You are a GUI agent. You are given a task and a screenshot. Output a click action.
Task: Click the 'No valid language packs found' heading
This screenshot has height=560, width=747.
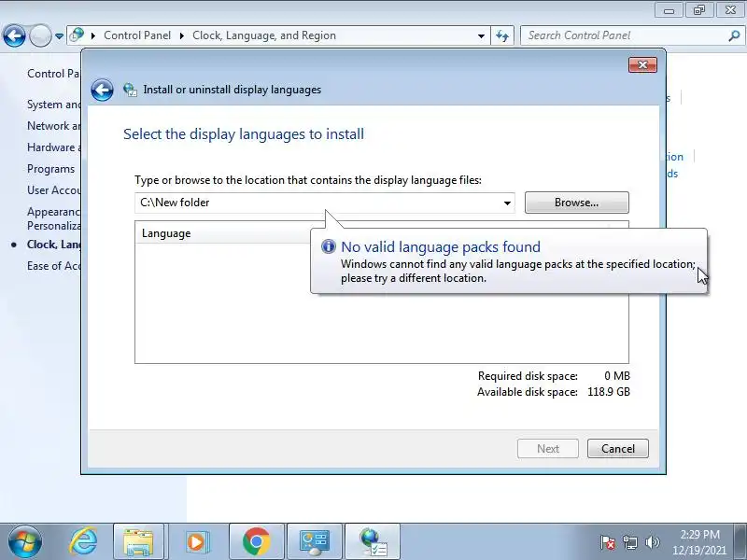click(x=441, y=246)
